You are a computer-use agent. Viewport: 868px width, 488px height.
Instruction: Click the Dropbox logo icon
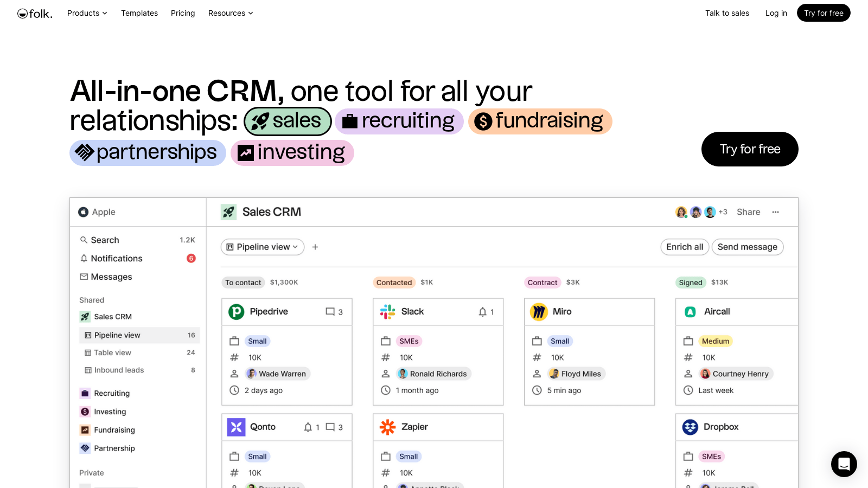[x=690, y=427]
